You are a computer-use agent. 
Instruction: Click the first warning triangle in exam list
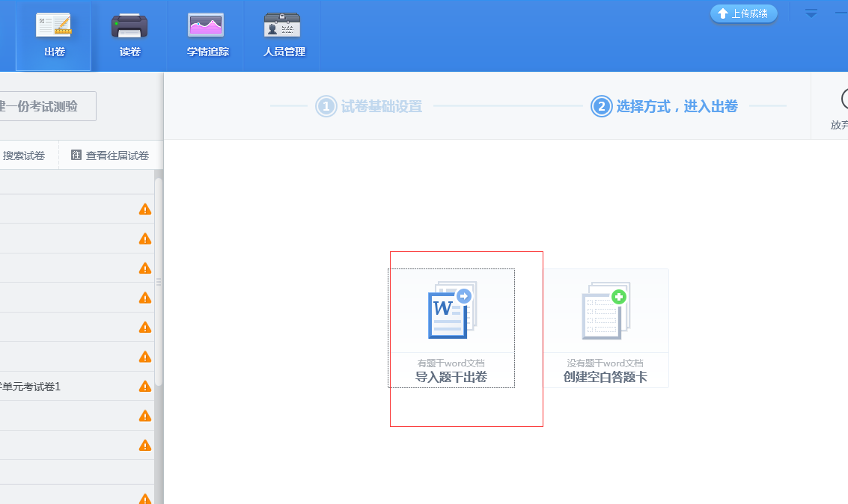[145, 209]
